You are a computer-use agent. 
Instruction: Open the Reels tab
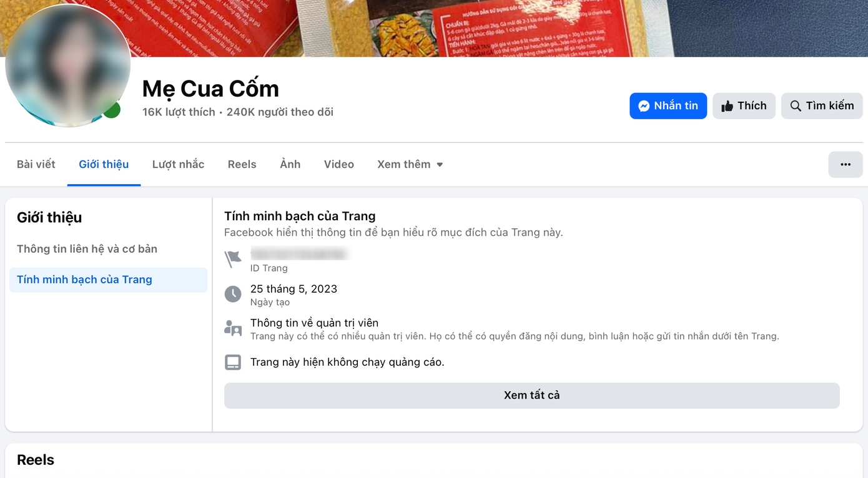[242, 165]
